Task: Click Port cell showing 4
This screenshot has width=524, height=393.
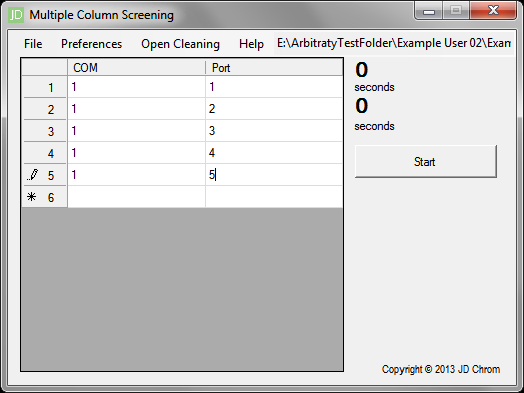Action: pyautogui.click(x=274, y=153)
